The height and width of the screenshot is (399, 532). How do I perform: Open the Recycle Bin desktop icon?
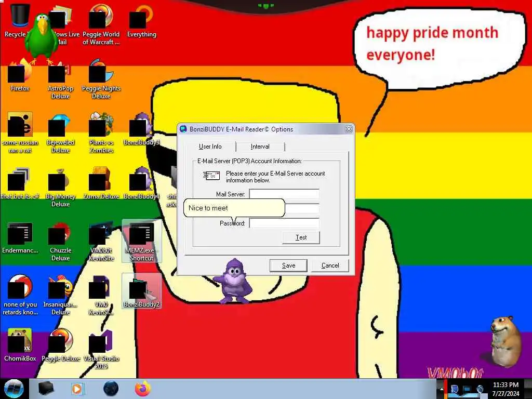click(17, 20)
